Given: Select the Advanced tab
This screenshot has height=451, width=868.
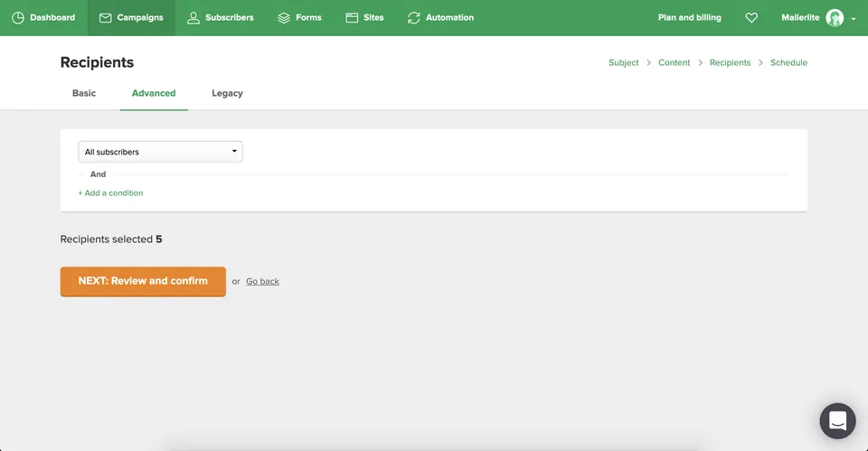Looking at the screenshot, I should (154, 93).
